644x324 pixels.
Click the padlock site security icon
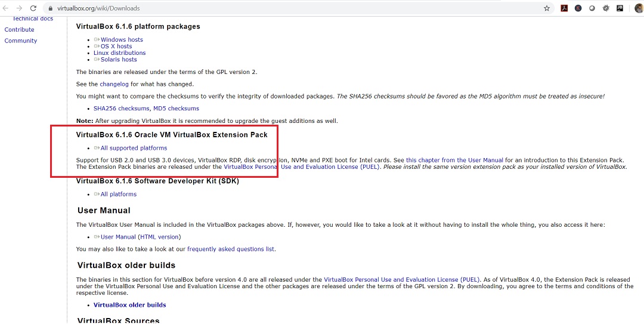(51, 8)
